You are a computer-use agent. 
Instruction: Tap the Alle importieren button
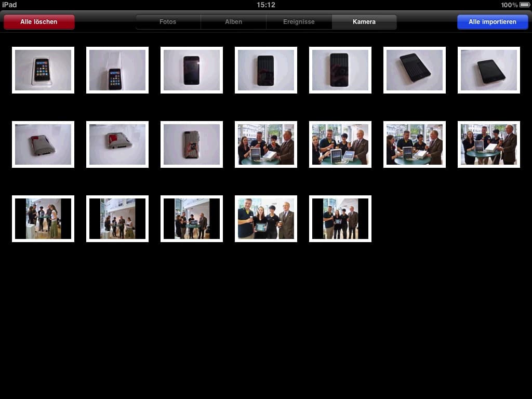click(492, 21)
